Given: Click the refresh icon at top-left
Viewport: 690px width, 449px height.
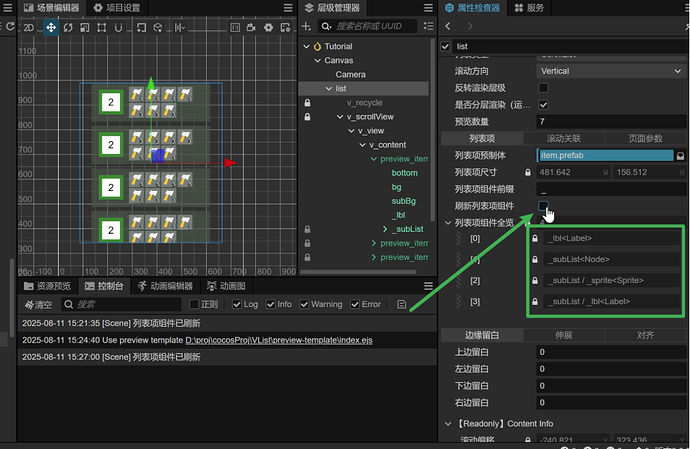Looking at the screenshot, I should (x=10, y=26).
